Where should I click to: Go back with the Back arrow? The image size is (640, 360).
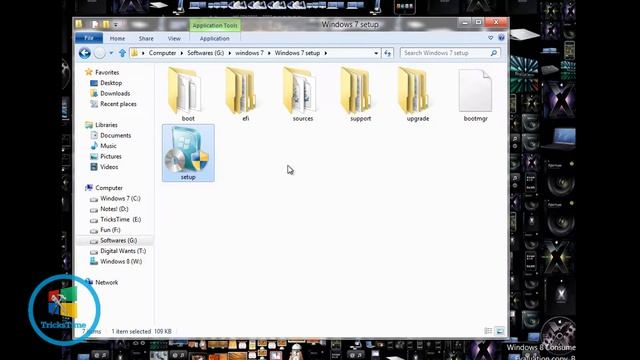tap(84, 53)
